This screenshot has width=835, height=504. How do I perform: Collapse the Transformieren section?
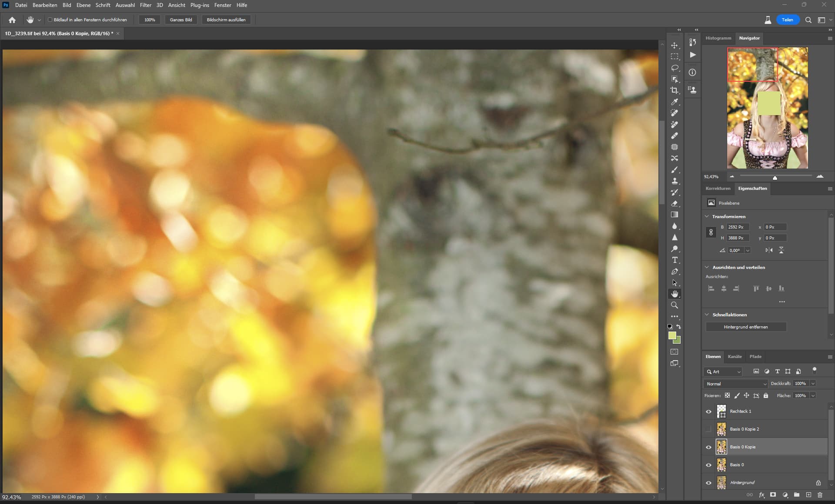[x=707, y=216]
